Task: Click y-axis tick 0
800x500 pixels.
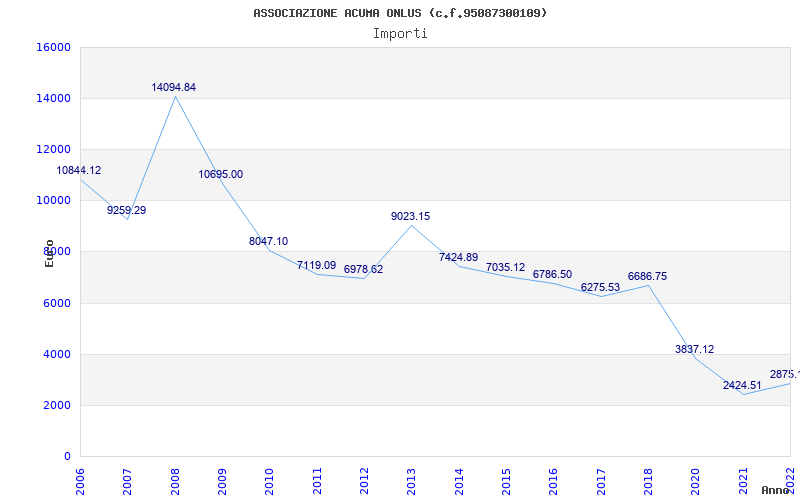Action: tap(67, 457)
